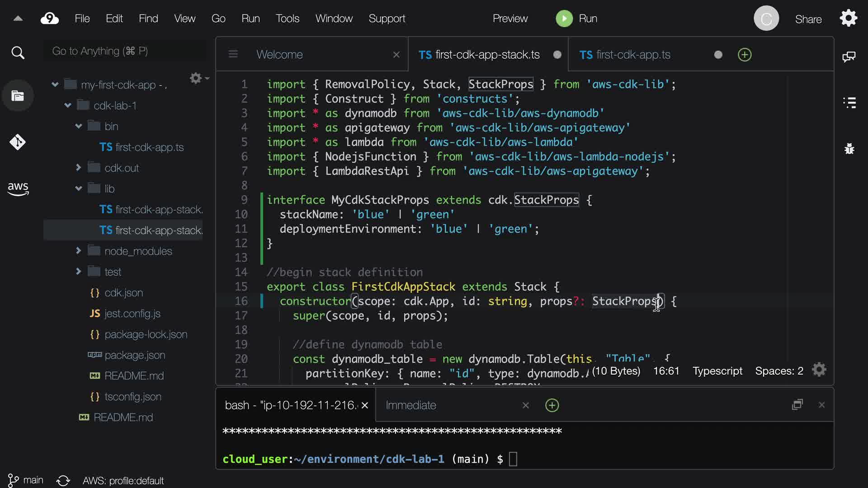The width and height of the screenshot is (868, 488).
Task: Toggle the Environment file tree panel
Action: click(18, 96)
